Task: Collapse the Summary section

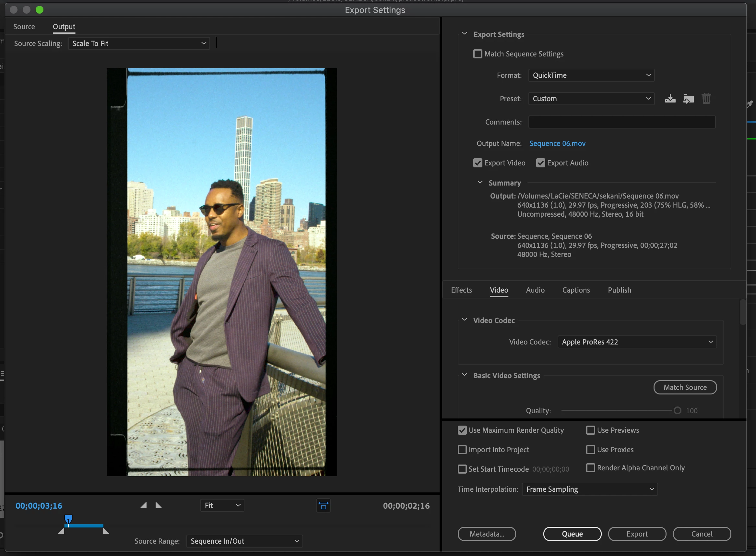Action: (480, 182)
